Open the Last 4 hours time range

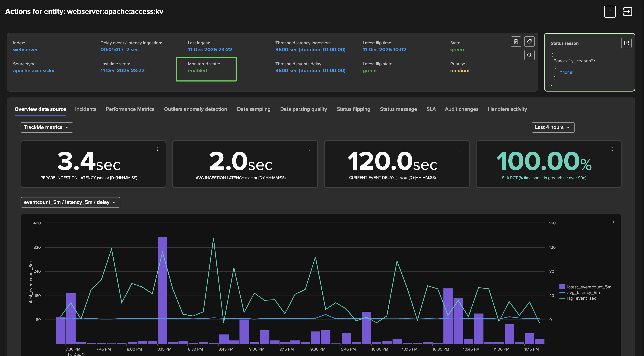[553, 127]
